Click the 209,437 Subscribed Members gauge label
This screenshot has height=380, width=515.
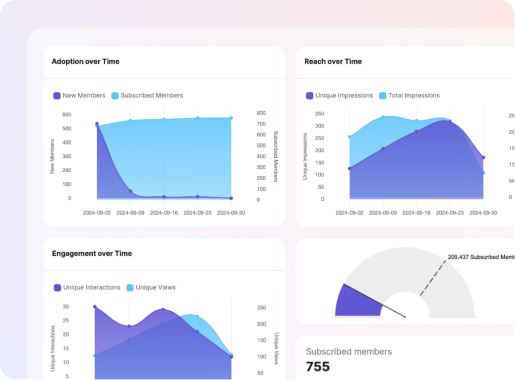coord(481,257)
